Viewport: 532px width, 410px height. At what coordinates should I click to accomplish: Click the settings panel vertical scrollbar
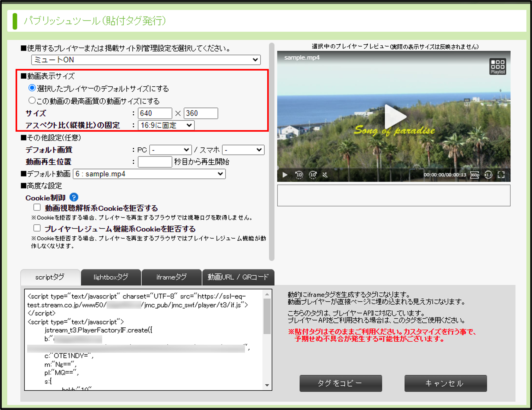[272, 152]
